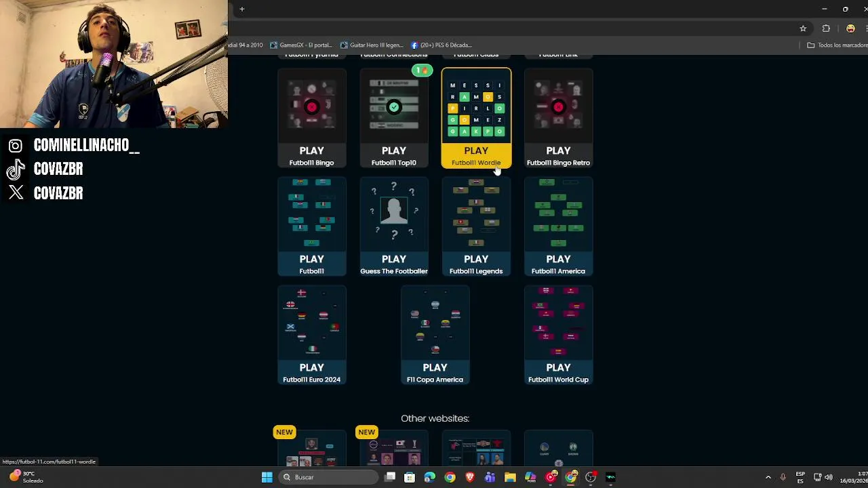
Task: Open the weather widget showing 30°C
Action: tap(27, 477)
